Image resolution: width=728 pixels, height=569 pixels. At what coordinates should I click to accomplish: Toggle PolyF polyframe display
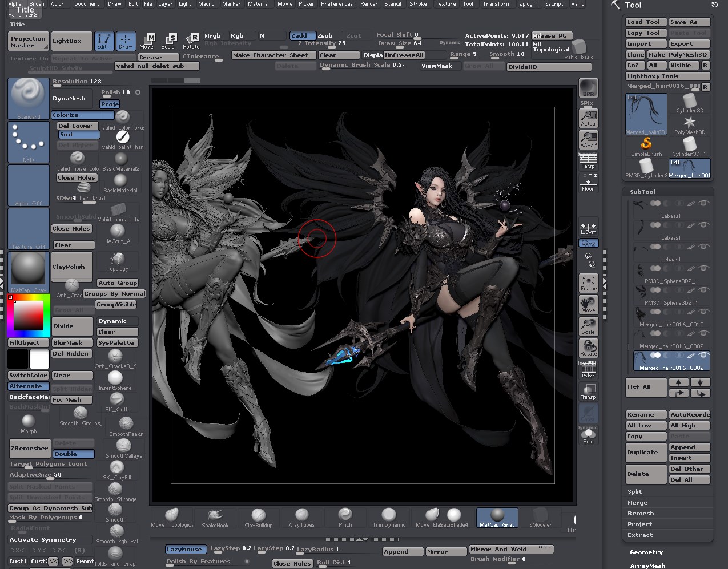[589, 370]
